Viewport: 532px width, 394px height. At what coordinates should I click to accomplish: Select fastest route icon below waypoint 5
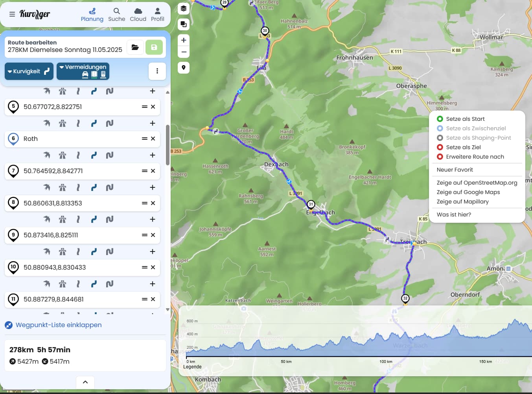[x=47, y=123]
